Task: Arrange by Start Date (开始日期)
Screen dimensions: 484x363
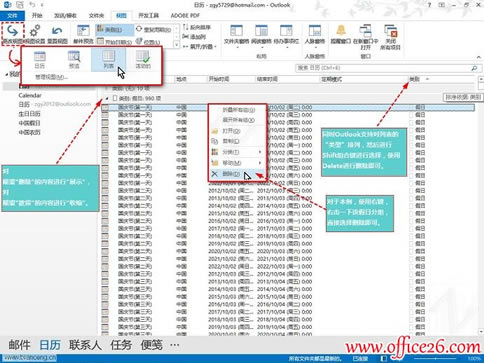Action: pyautogui.click(x=114, y=42)
